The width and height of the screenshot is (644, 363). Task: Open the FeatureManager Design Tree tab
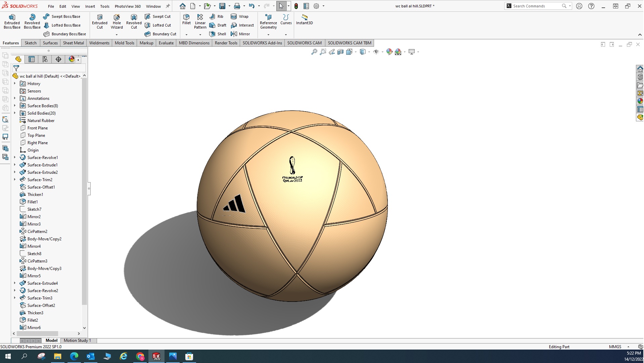(x=18, y=59)
